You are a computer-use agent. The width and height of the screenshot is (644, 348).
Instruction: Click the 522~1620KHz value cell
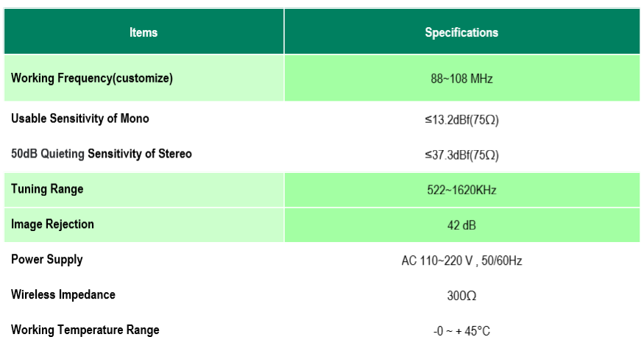point(461,190)
